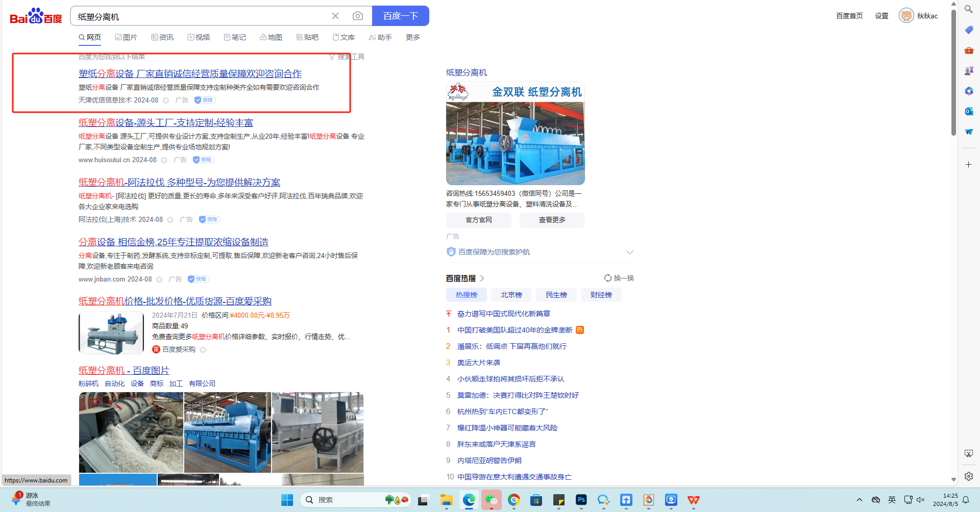Viewport: 980px width, 512px height.
Task: Toggle the muted volume icon in tray
Action: point(921,500)
